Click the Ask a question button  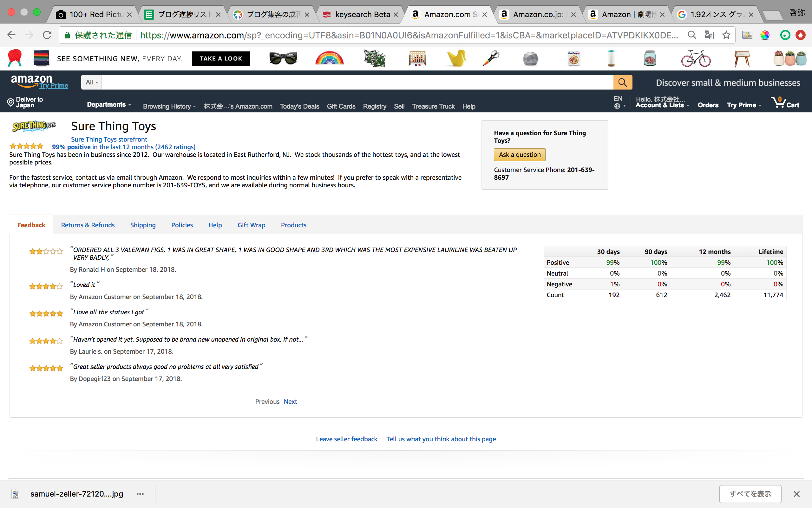tap(520, 155)
